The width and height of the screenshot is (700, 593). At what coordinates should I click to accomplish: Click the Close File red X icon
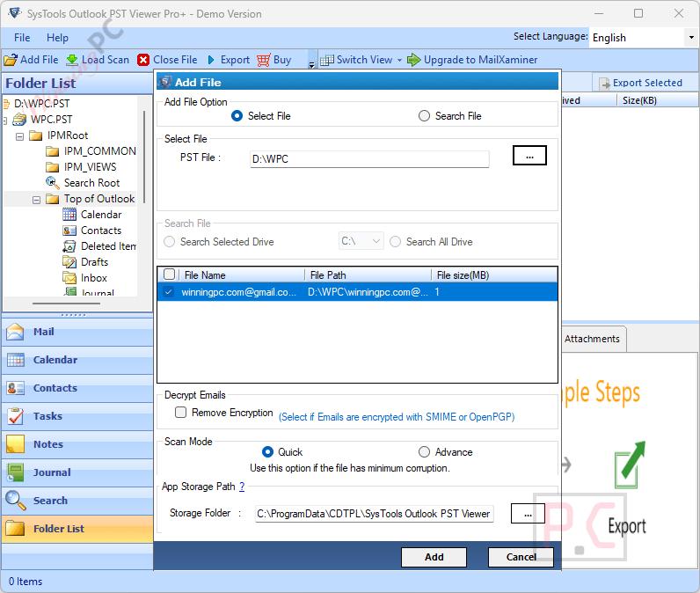tap(143, 60)
